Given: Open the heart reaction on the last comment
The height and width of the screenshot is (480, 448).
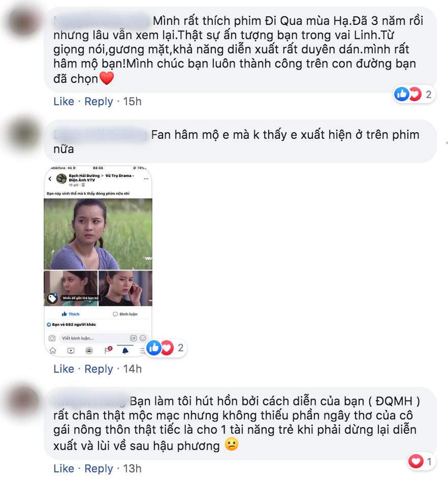Looking at the screenshot, I should [422, 461].
